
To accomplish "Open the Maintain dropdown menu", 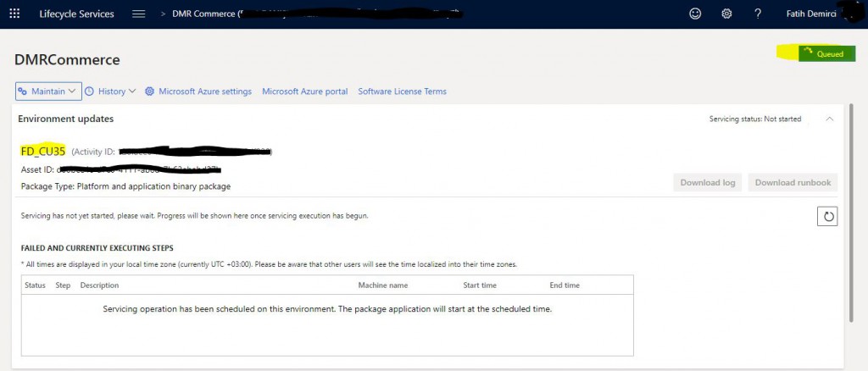I will pos(48,91).
